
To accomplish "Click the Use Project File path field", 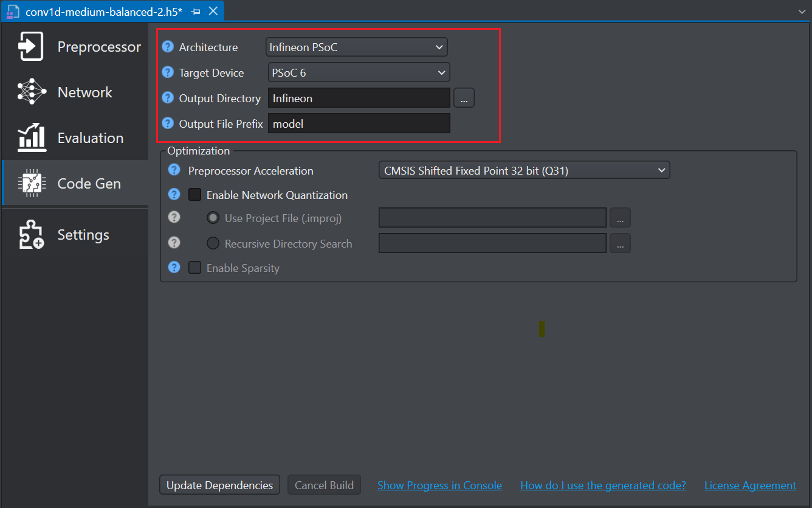I will [492, 218].
